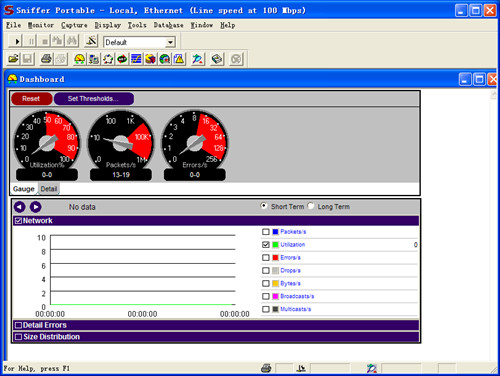Click the open file folder icon
The image size is (500, 376).
pos(13,59)
